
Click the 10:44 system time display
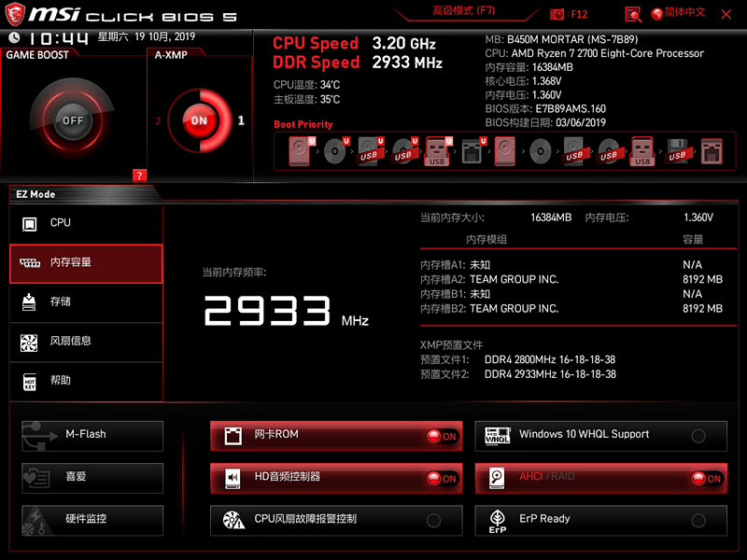[59, 38]
